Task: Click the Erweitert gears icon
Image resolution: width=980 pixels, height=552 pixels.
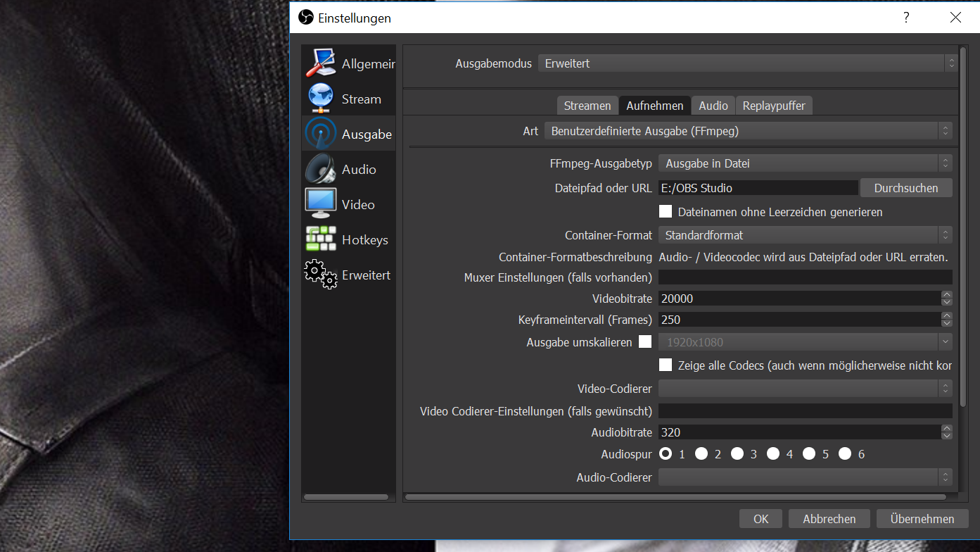Action: (x=321, y=275)
